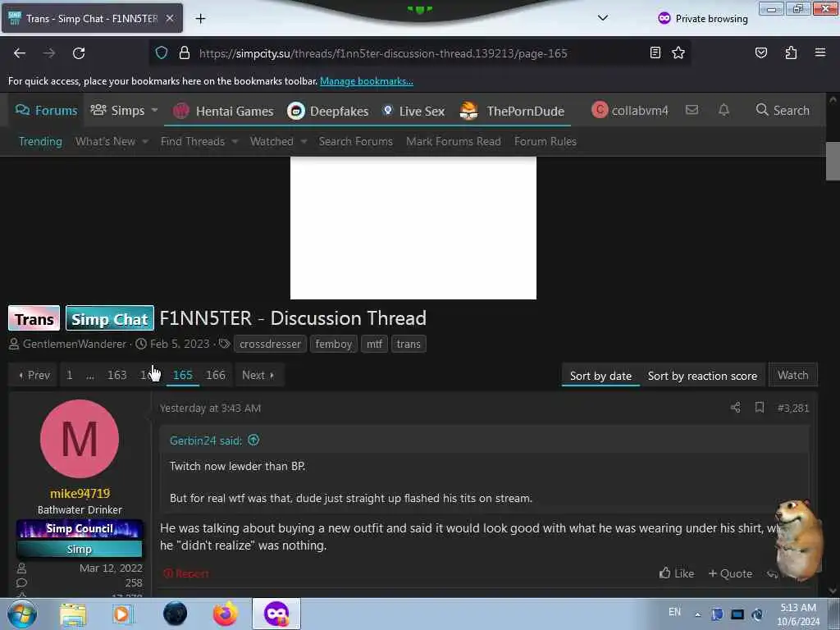840x630 pixels.
Task: Open the collabvm4 account menu
Action: (630, 111)
